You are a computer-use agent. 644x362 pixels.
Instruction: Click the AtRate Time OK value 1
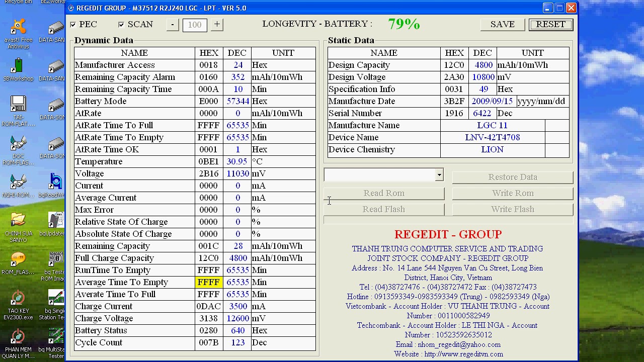pyautogui.click(x=237, y=149)
